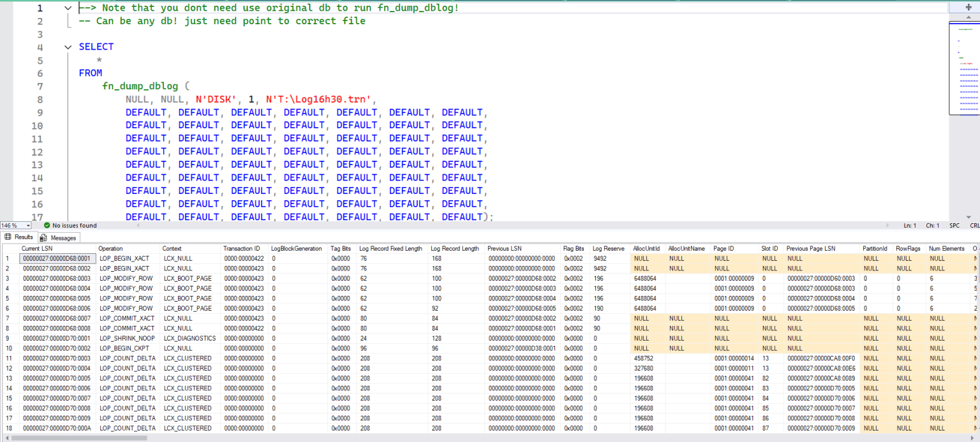Click the green No issues found checkmark
The height and width of the screenshot is (442, 980).
click(45, 225)
